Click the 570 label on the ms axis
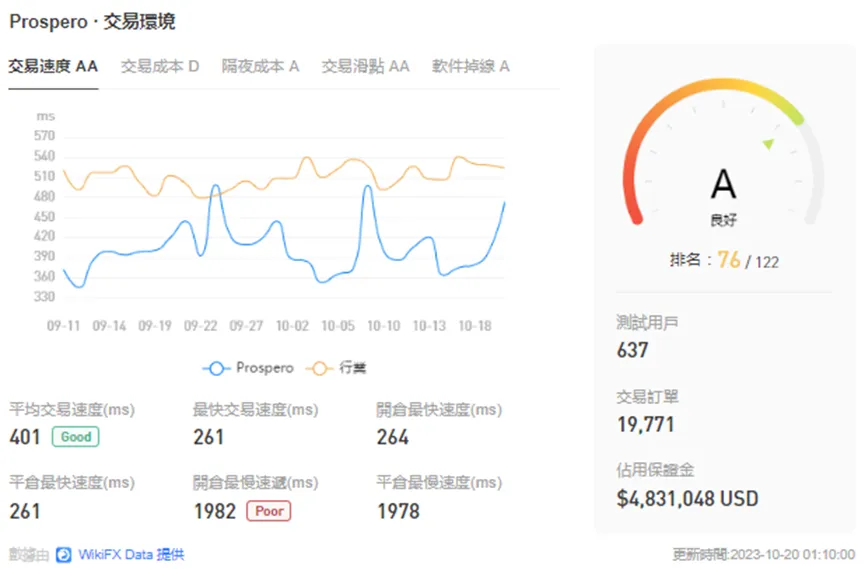 45,136
